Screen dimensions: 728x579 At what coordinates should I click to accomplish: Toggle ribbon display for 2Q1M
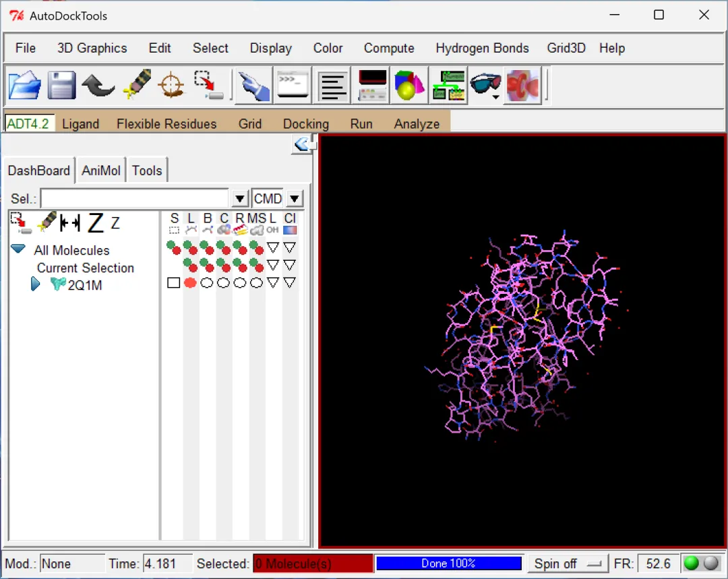pyautogui.click(x=240, y=283)
